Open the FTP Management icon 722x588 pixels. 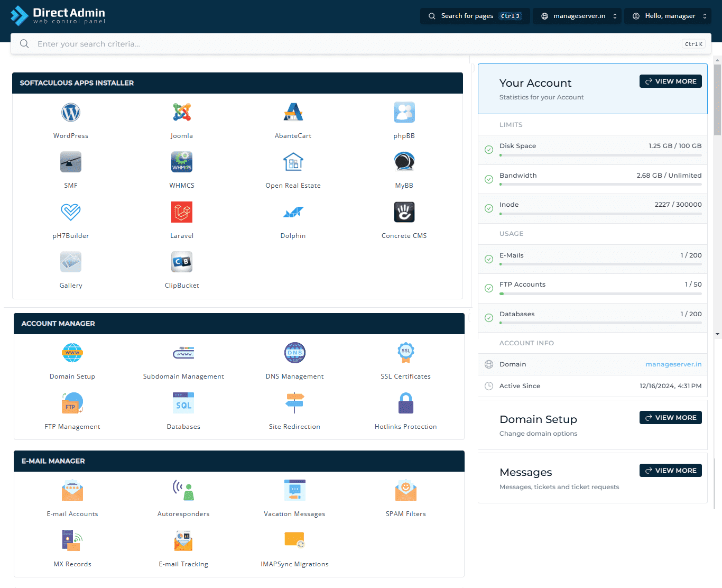coord(72,403)
